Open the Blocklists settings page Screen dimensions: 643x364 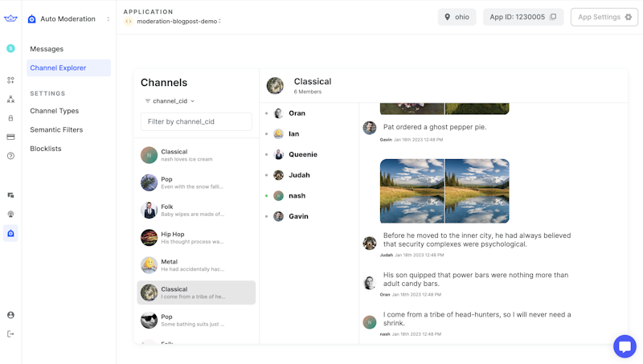click(46, 149)
